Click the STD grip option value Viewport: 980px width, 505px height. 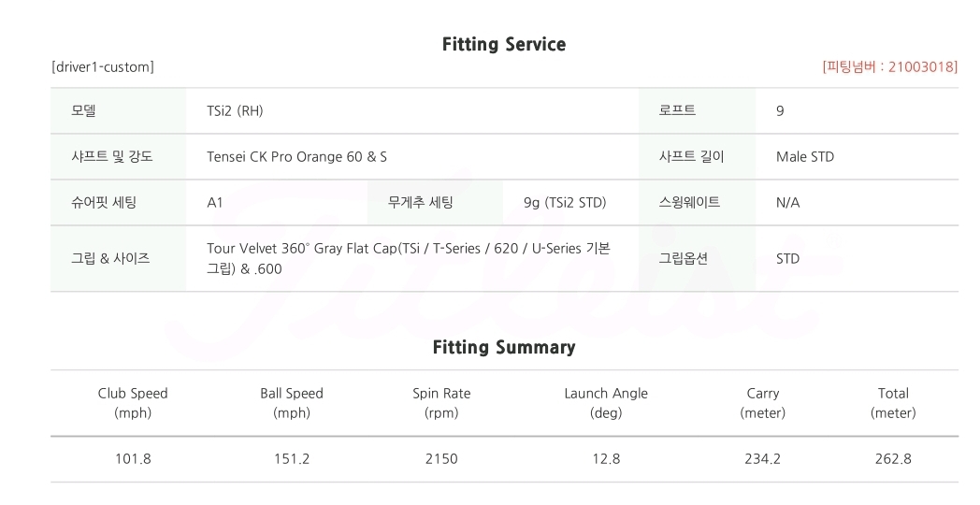pos(787,258)
